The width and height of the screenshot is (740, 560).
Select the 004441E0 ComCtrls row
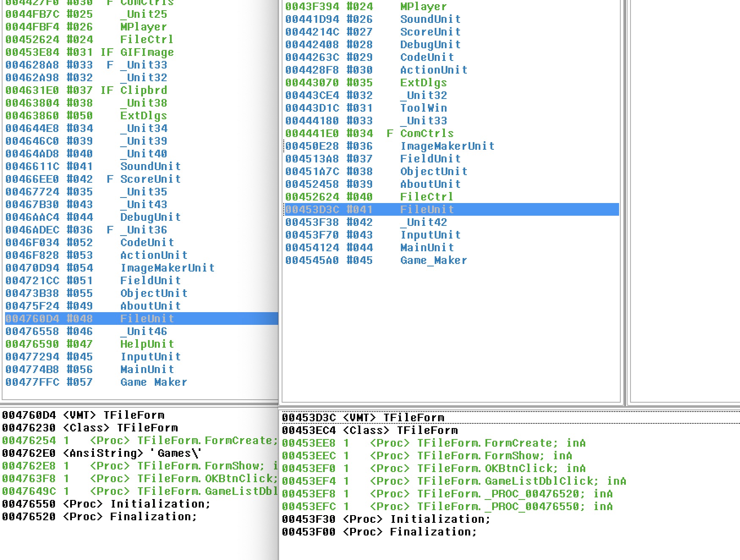coord(452,133)
